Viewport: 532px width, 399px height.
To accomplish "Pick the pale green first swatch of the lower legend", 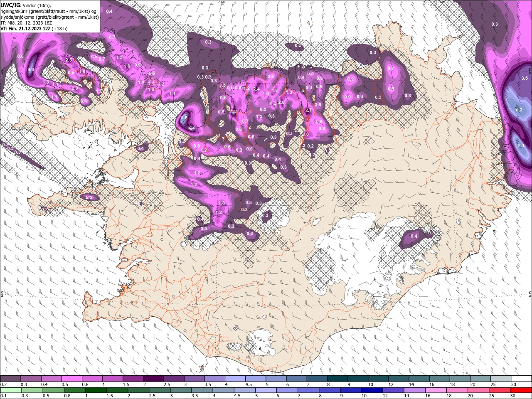I will point(11,390).
